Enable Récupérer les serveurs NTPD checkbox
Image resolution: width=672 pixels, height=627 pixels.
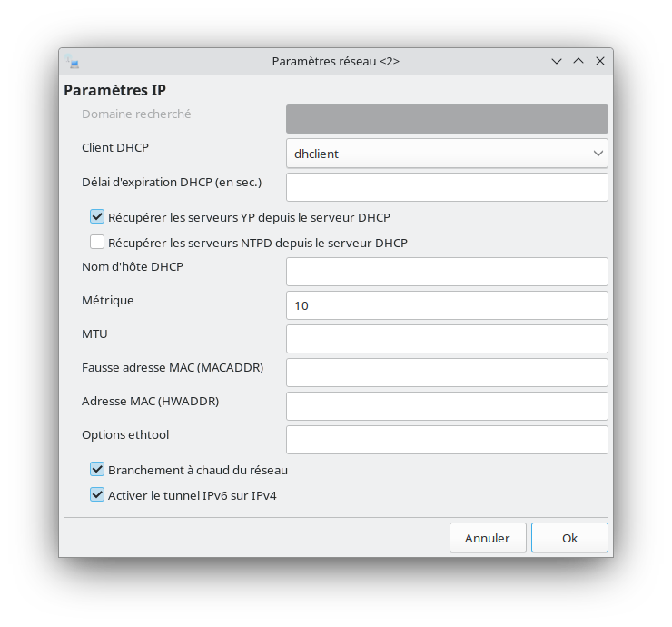point(97,242)
